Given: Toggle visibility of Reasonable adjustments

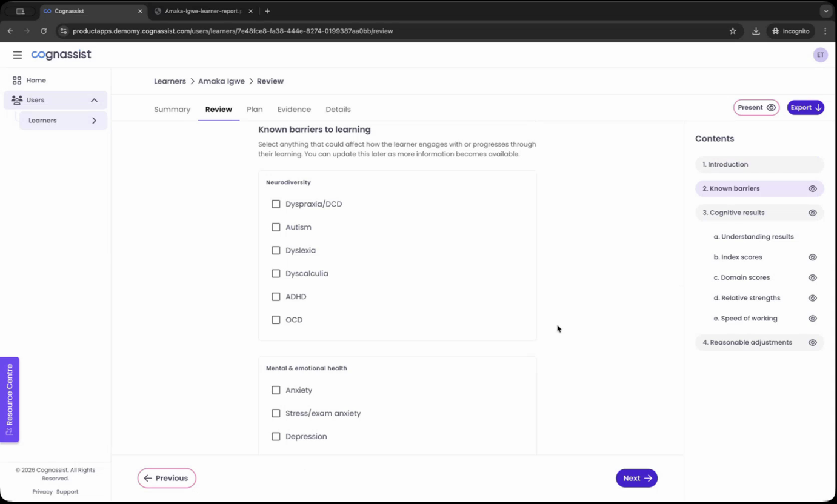Looking at the screenshot, I should point(813,343).
